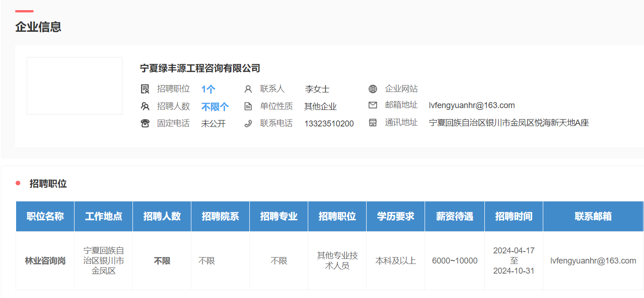This screenshot has height=298, width=644.
Task: Click the email lvfengyuanhr@163.com in table row
Action: tap(593, 261)
